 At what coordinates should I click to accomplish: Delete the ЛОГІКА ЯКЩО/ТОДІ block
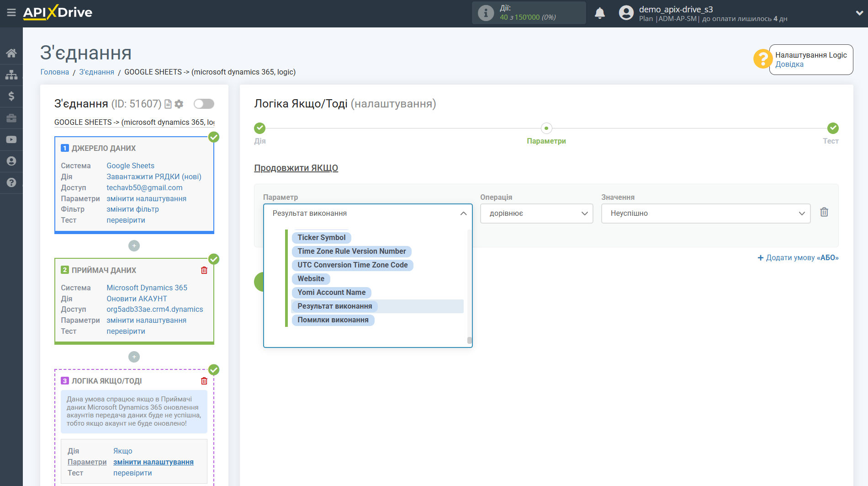pyautogui.click(x=204, y=381)
